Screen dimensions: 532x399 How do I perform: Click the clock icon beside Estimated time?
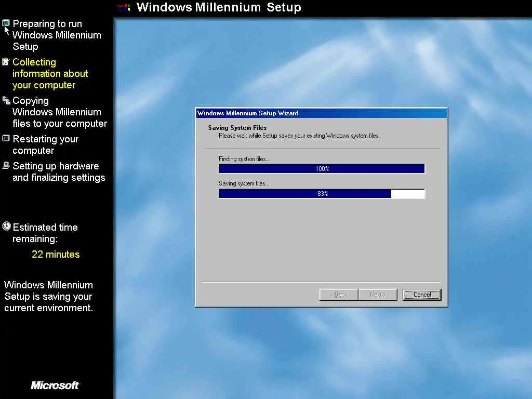[x=6, y=227]
